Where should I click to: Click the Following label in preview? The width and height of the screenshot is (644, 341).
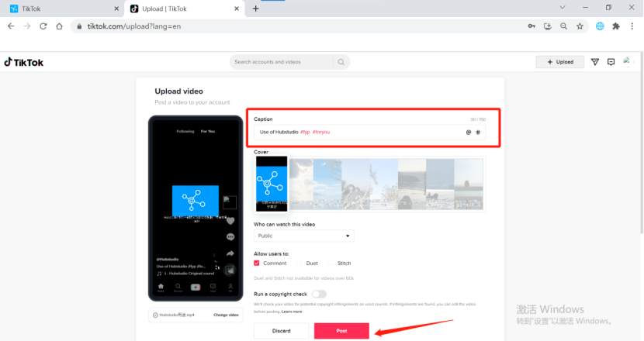coord(185,131)
